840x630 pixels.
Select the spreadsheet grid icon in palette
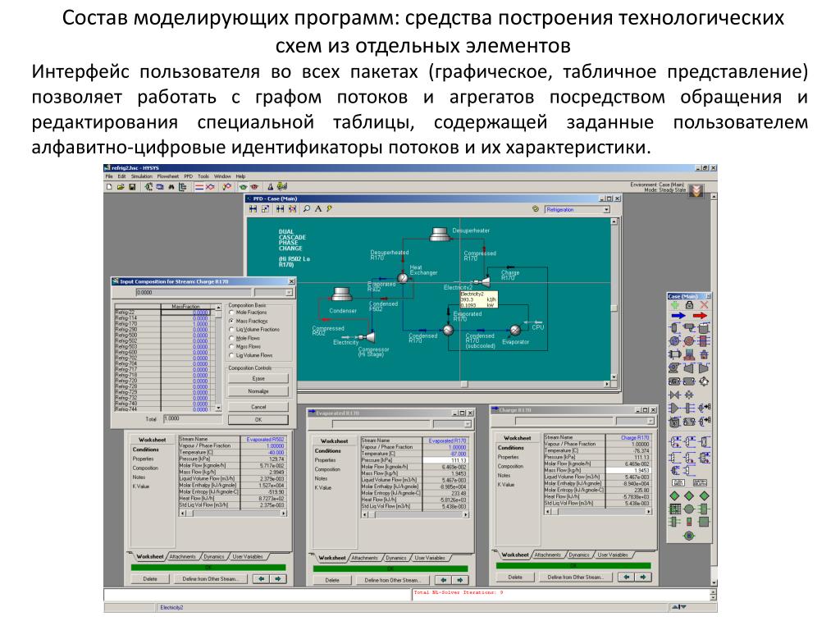tap(674, 509)
